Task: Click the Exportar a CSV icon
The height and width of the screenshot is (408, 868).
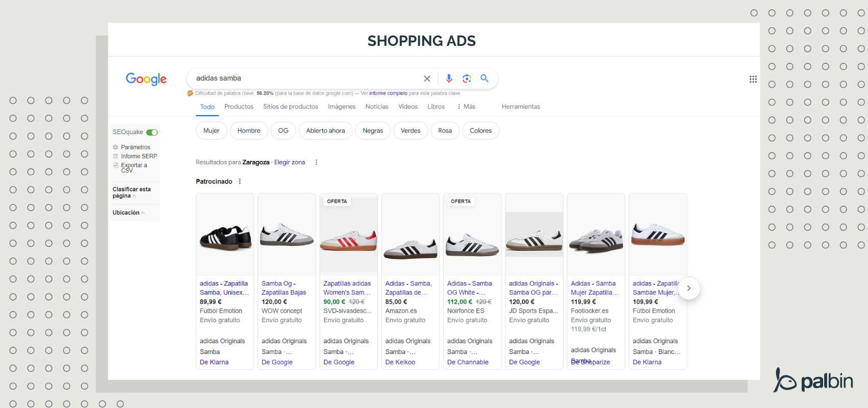Action: tap(115, 165)
